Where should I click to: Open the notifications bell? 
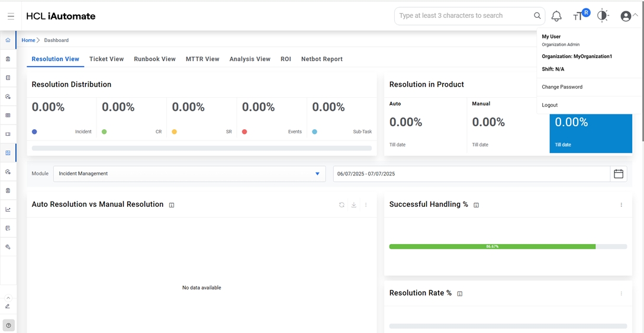[x=556, y=16]
